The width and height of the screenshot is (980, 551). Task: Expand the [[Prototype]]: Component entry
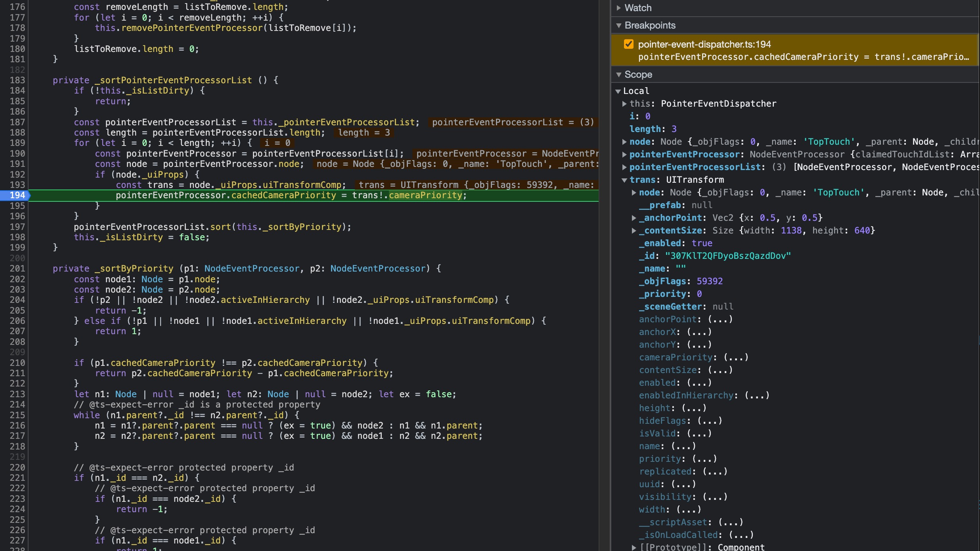point(634,547)
